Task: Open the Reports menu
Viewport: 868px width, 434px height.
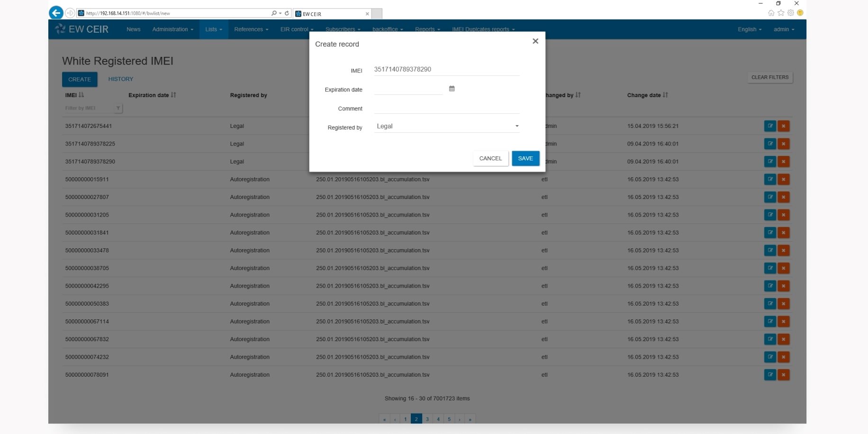Action: [x=427, y=29]
